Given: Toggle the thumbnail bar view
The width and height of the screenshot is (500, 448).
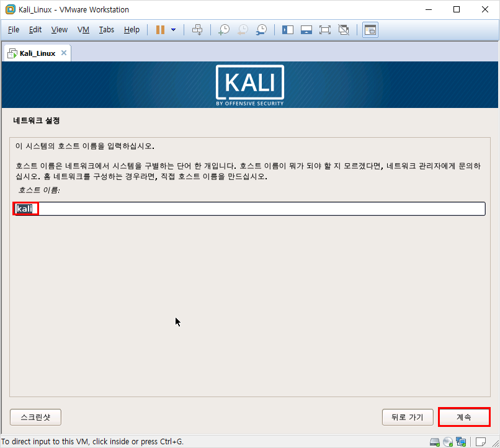Looking at the screenshot, I should [306, 30].
